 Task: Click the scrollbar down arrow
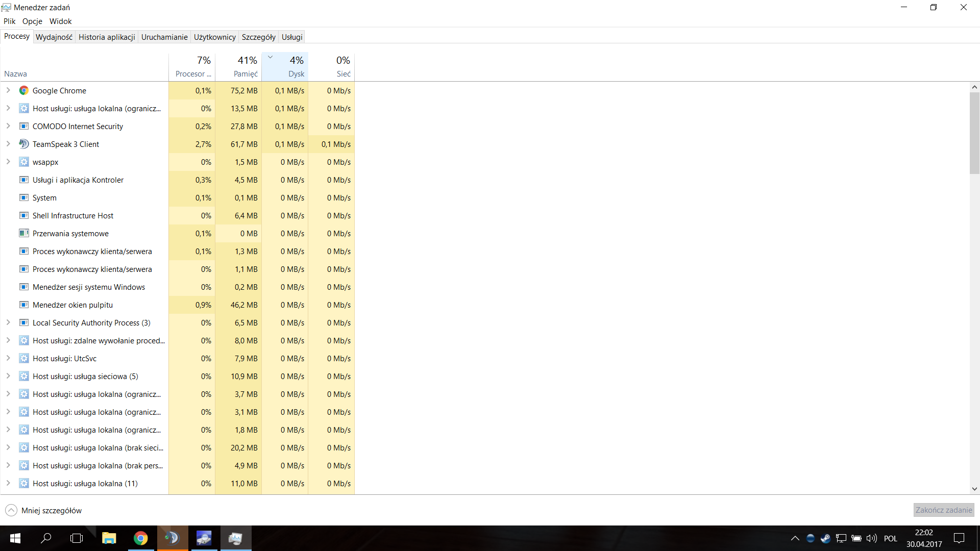[x=974, y=489]
